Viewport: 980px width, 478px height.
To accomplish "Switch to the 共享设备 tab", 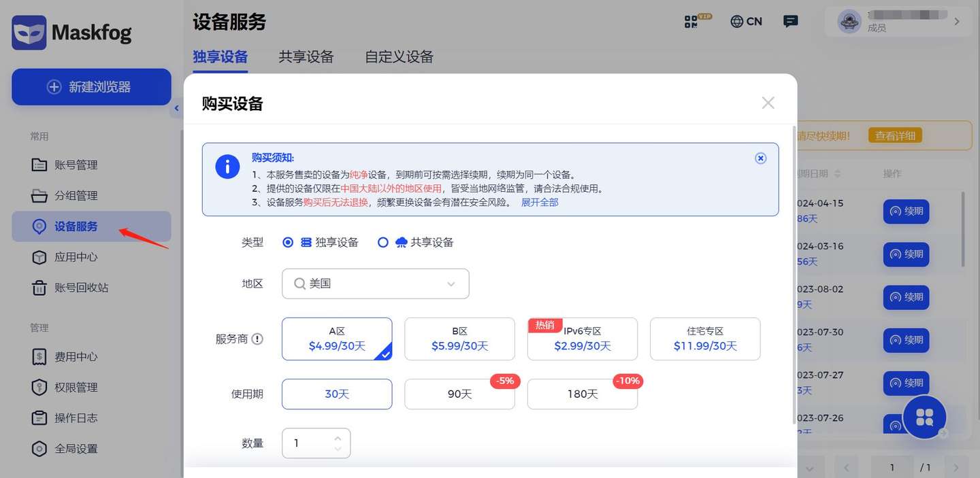I will pos(306,57).
